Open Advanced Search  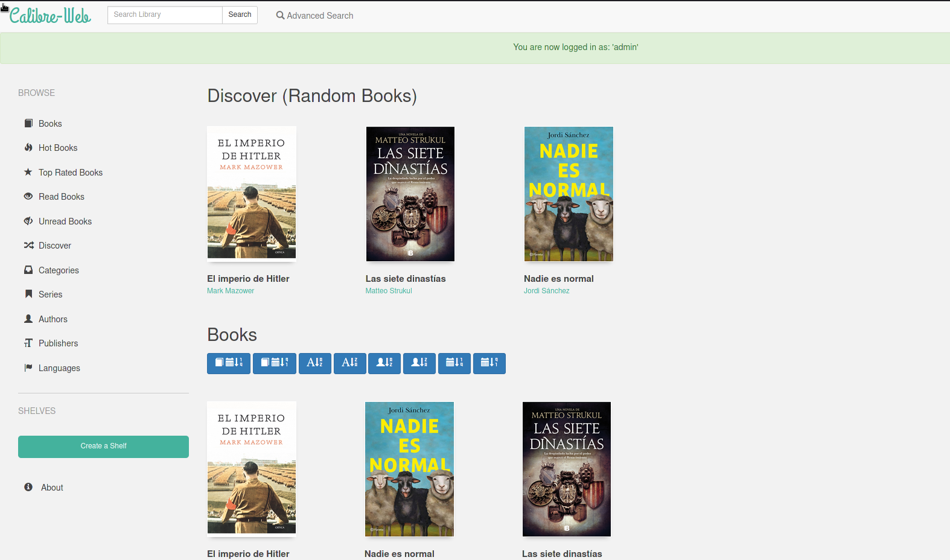click(315, 16)
